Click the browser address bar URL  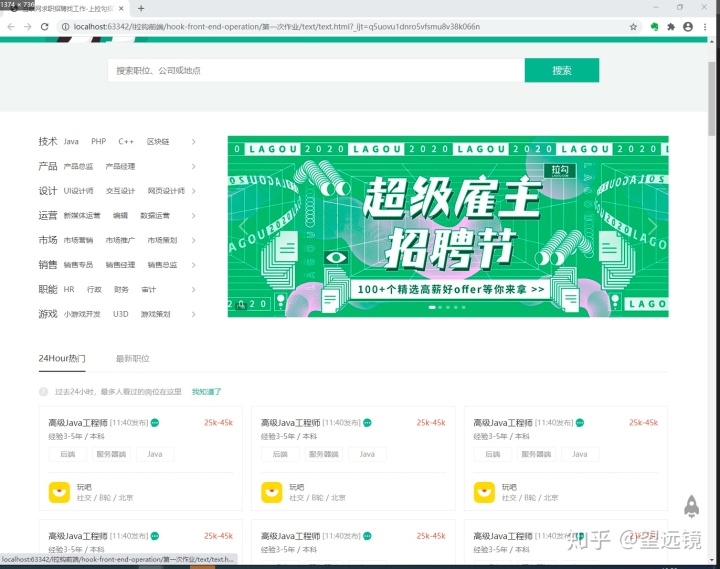[277, 27]
